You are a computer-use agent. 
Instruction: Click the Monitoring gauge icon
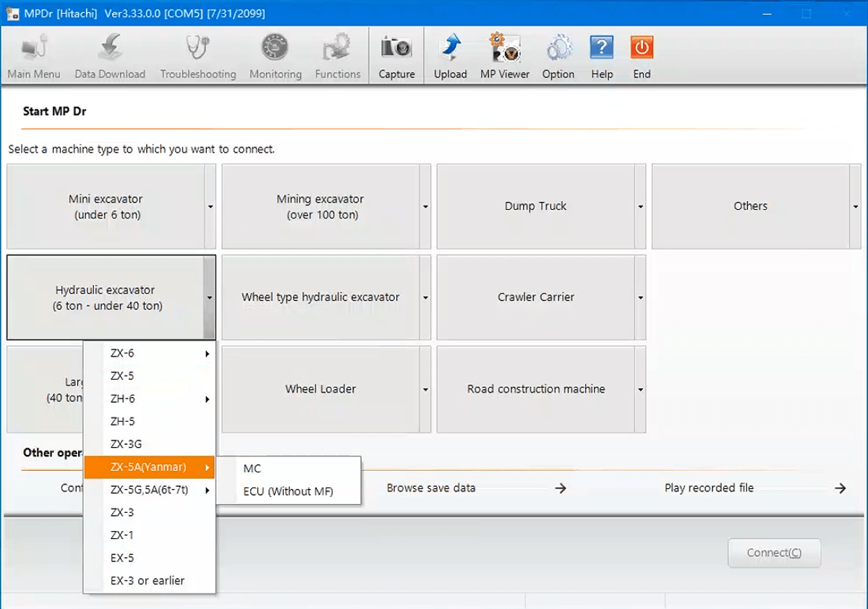[x=275, y=48]
